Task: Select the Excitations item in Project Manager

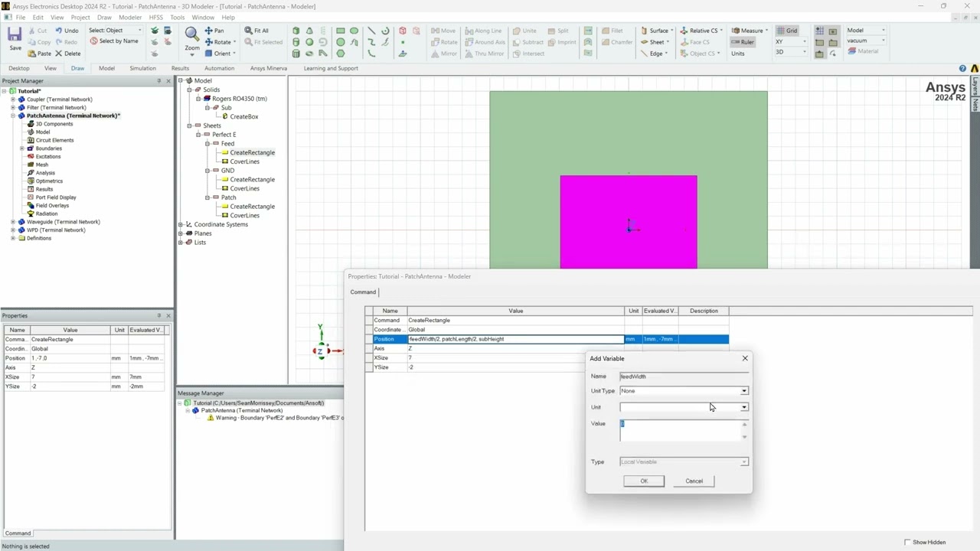Action: [47, 156]
